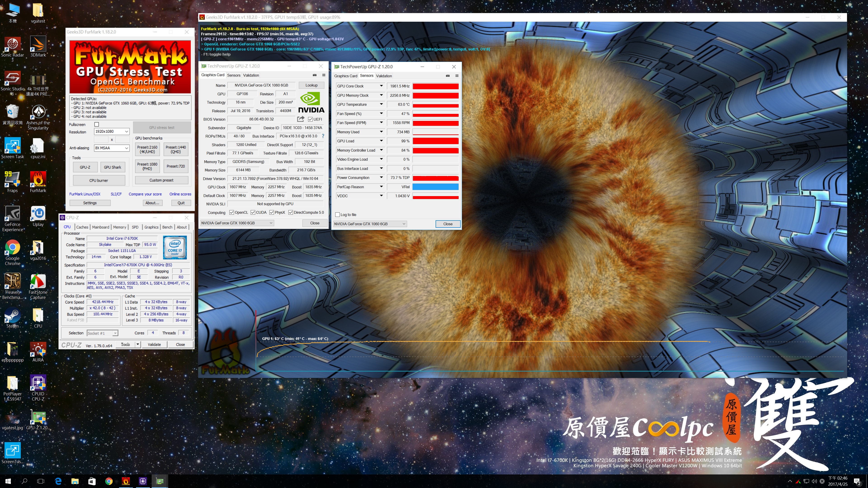The image size is (868, 488).
Task: Toggle the UEFI checkbox in GPU-Z
Action: tap(310, 119)
